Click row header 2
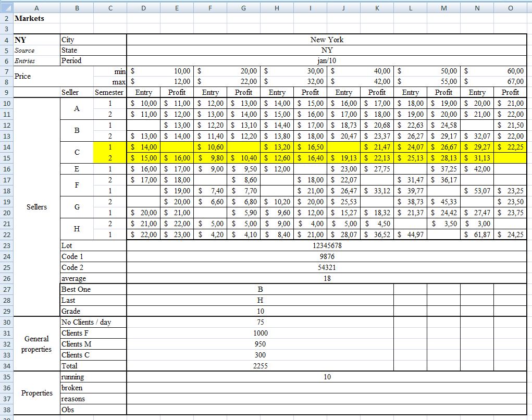This screenshot has width=532, height=420. tap(6, 18)
